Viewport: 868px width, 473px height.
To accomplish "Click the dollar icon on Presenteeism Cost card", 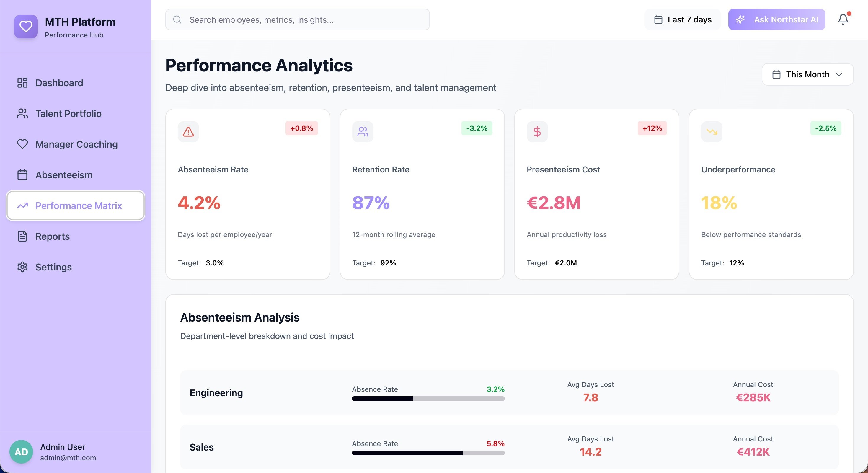I will tap(537, 131).
